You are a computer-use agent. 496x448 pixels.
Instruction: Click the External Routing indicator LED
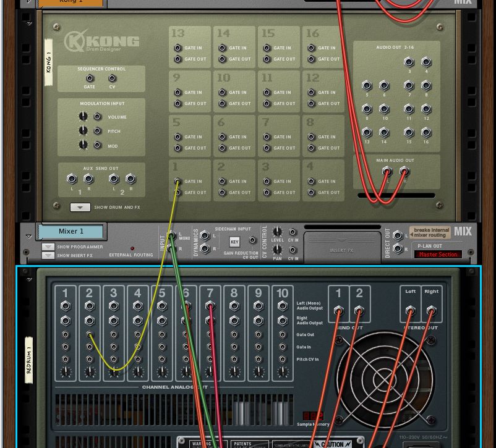pos(132,248)
